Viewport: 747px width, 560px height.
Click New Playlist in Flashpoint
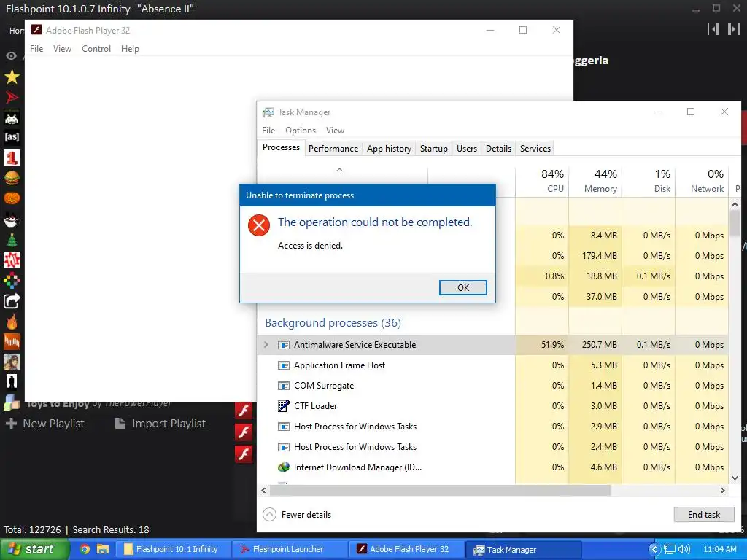[45, 424]
